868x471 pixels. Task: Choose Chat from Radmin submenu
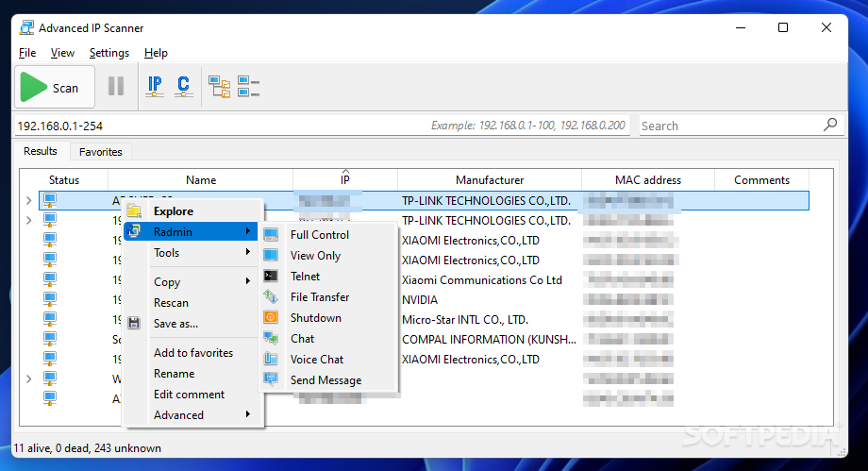click(329, 339)
